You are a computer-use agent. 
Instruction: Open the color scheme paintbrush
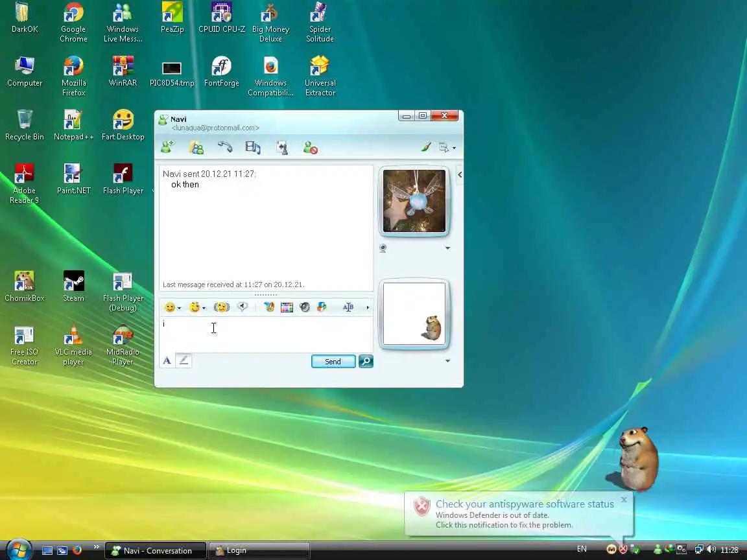pyautogui.click(x=426, y=147)
